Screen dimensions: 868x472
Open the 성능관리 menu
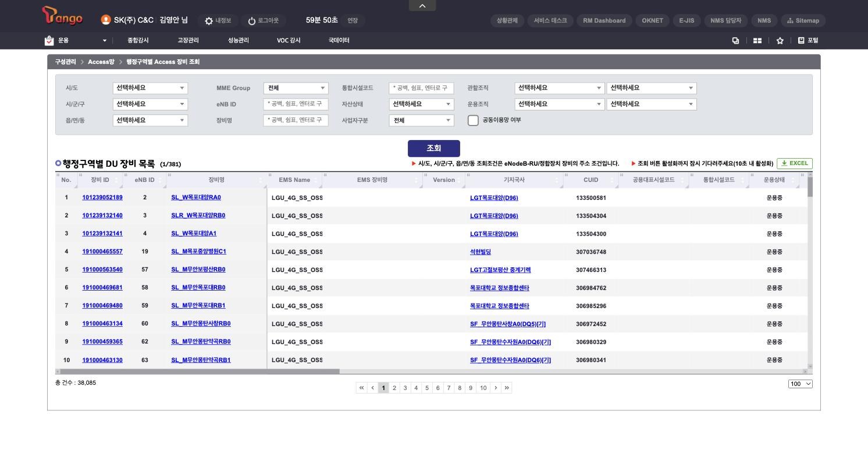click(239, 41)
